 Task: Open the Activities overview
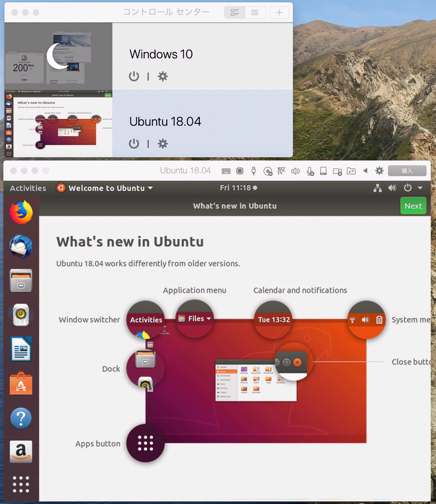[28, 188]
